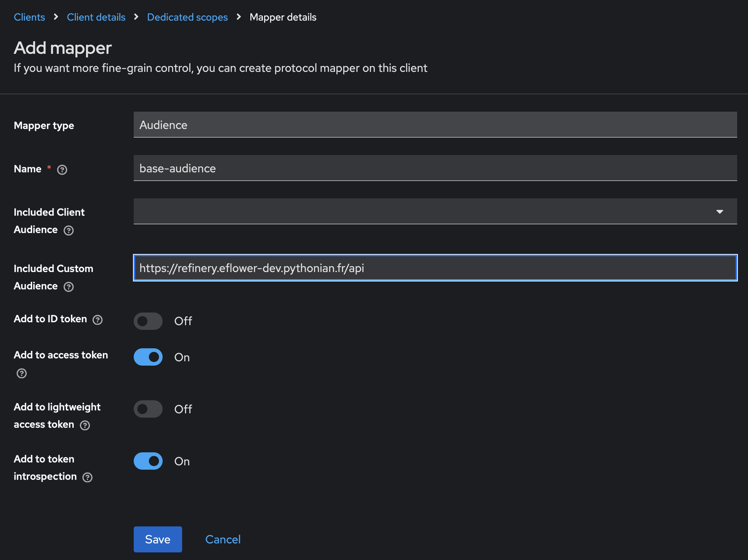
Task: Focus the Name field with base-audience
Action: tap(435, 168)
